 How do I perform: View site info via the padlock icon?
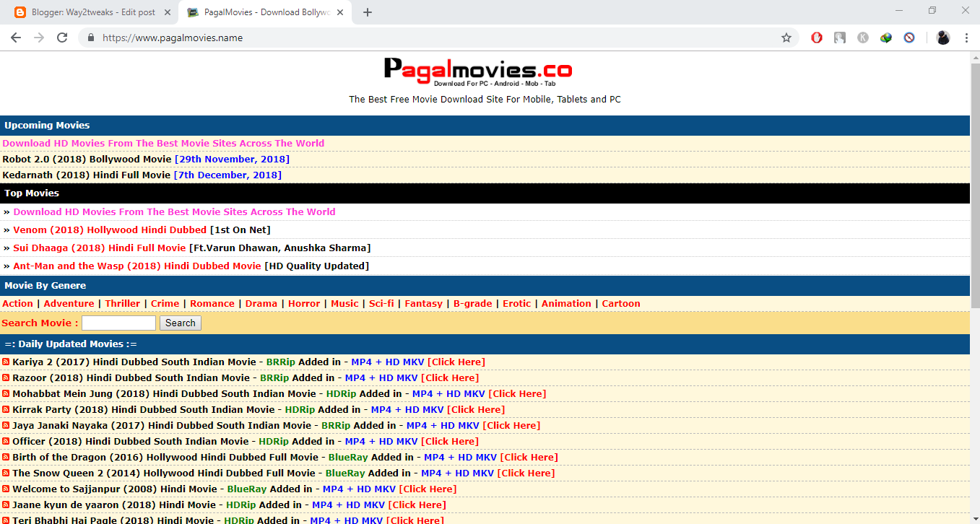pos(91,38)
